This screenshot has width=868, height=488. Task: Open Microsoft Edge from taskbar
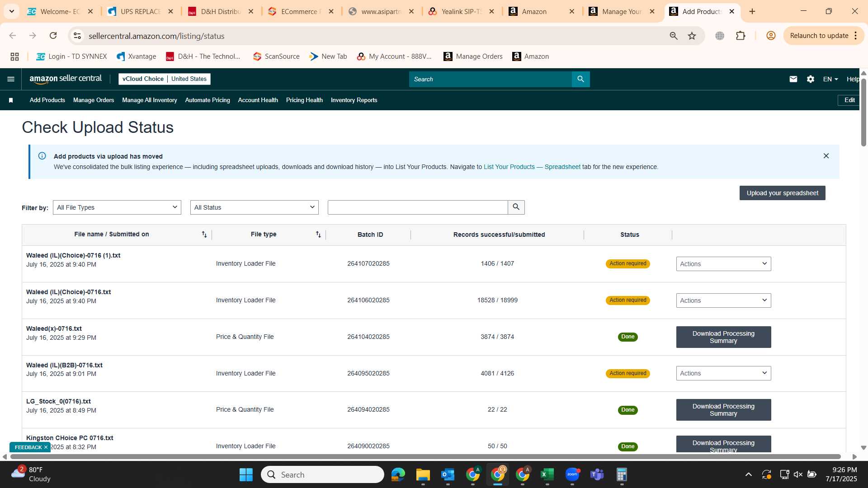tap(398, 474)
